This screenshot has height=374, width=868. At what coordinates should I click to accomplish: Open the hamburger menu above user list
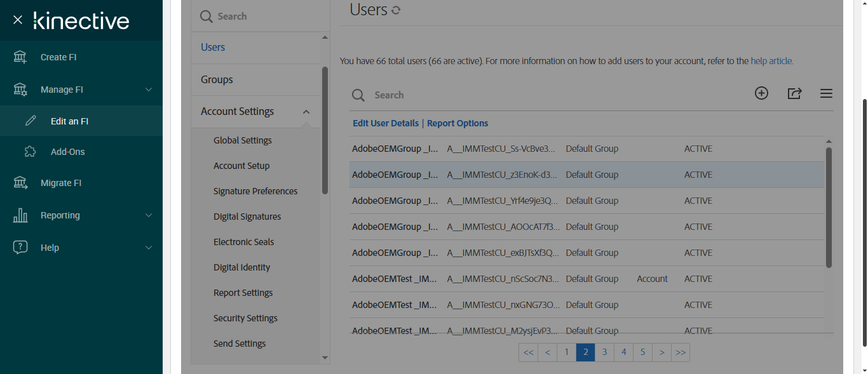click(826, 93)
